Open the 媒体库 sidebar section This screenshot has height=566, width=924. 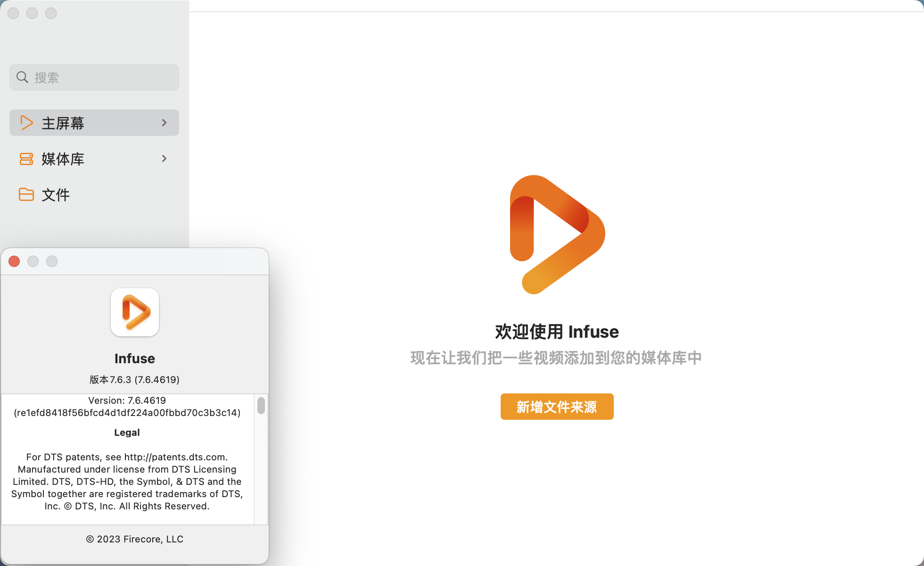(x=63, y=159)
